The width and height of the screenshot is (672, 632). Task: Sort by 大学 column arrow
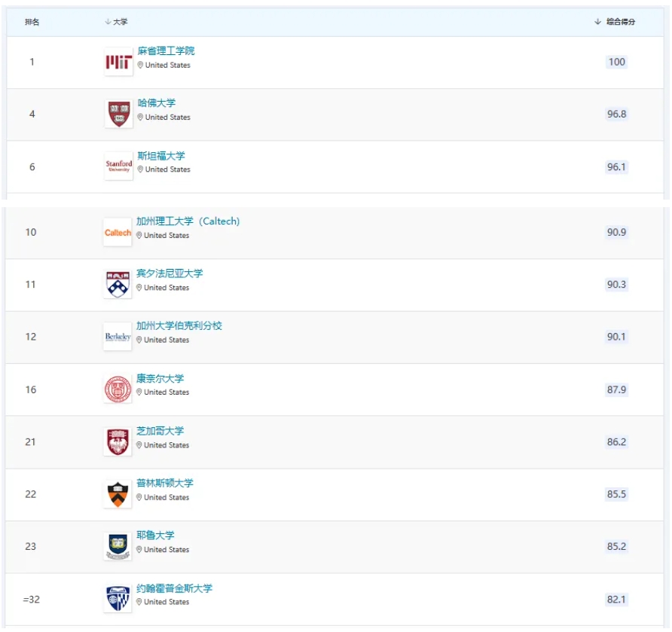pyautogui.click(x=108, y=21)
